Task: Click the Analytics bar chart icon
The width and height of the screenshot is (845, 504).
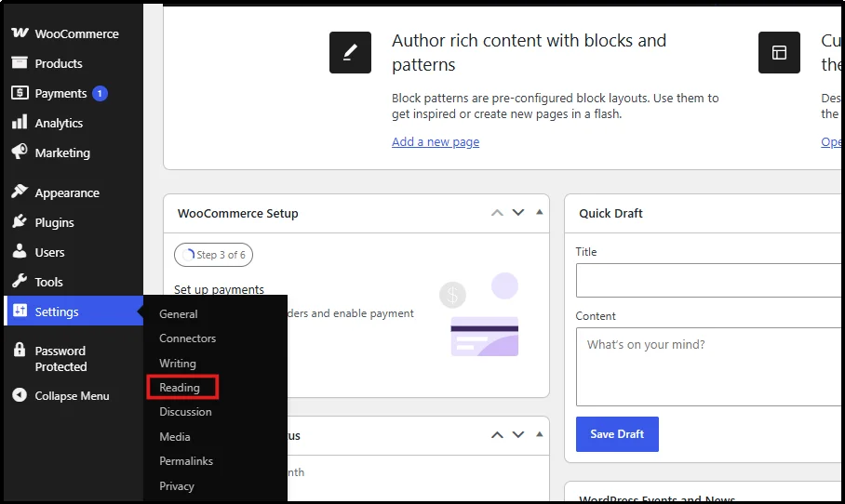Action: (20, 122)
